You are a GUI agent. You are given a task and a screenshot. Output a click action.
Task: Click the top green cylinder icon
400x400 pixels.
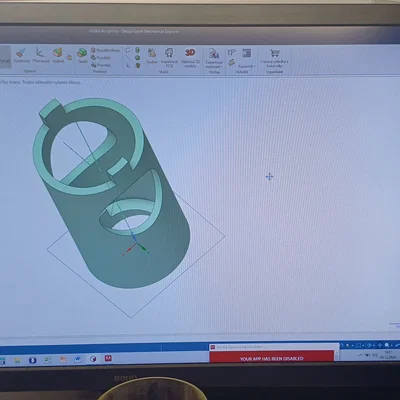pyautogui.click(x=137, y=50)
